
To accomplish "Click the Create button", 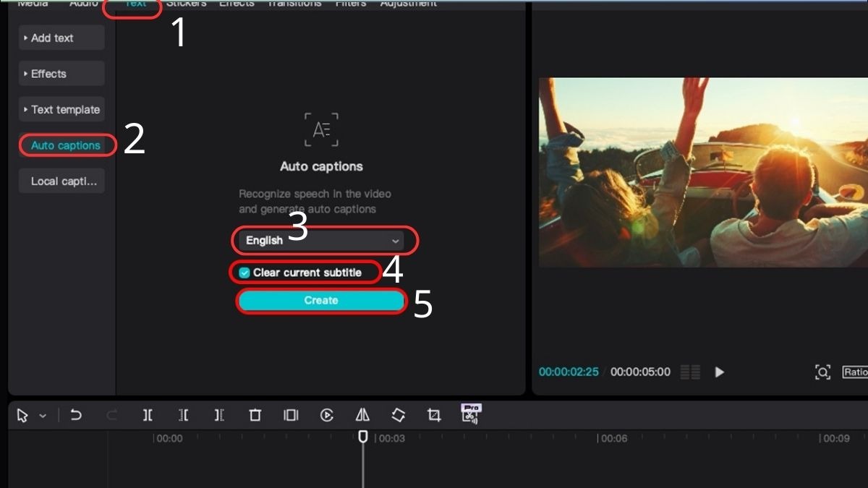I will pyautogui.click(x=321, y=300).
